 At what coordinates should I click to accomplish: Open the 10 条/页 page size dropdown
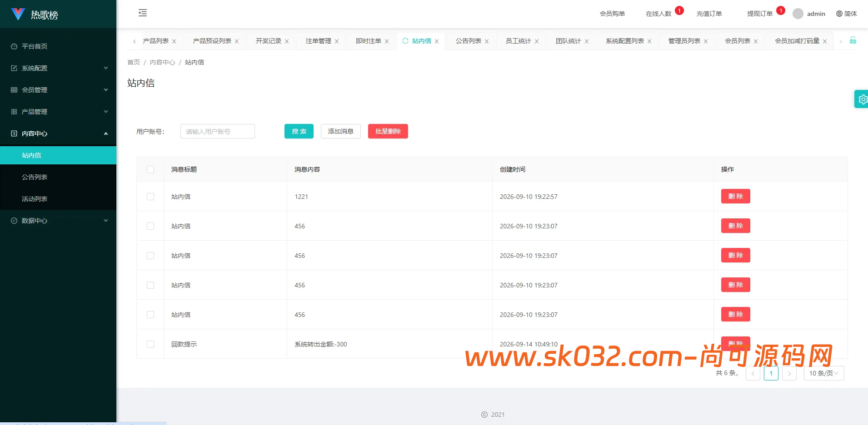[x=823, y=373]
